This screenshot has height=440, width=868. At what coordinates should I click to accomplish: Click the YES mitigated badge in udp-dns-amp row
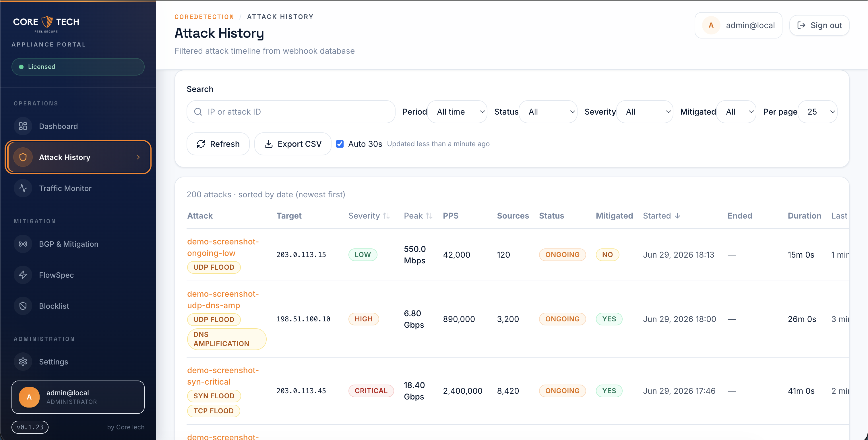609,319
